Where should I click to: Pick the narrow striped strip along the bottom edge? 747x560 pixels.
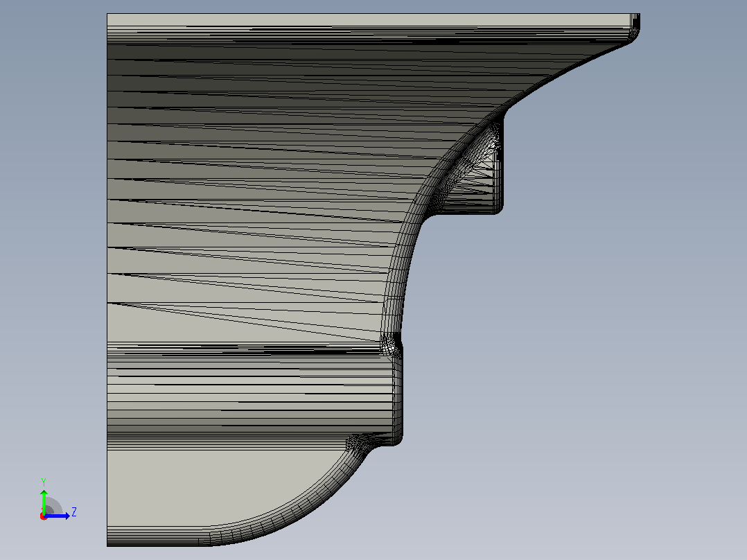[x=157, y=536]
